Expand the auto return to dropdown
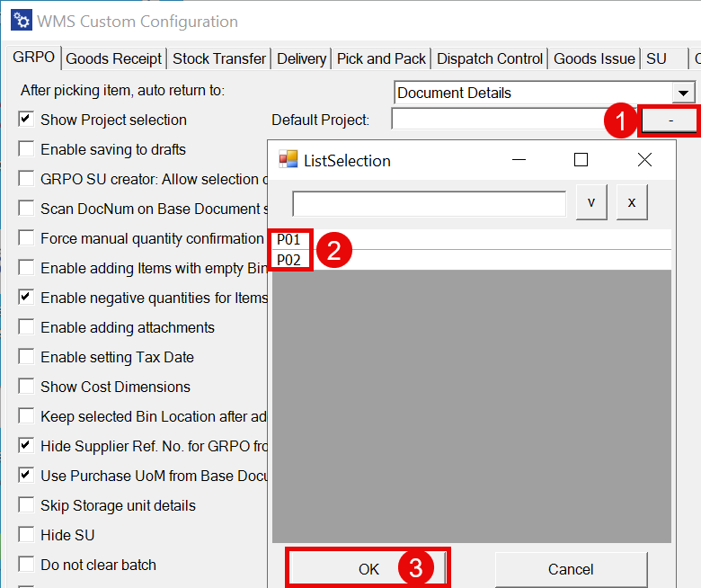 (683, 93)
